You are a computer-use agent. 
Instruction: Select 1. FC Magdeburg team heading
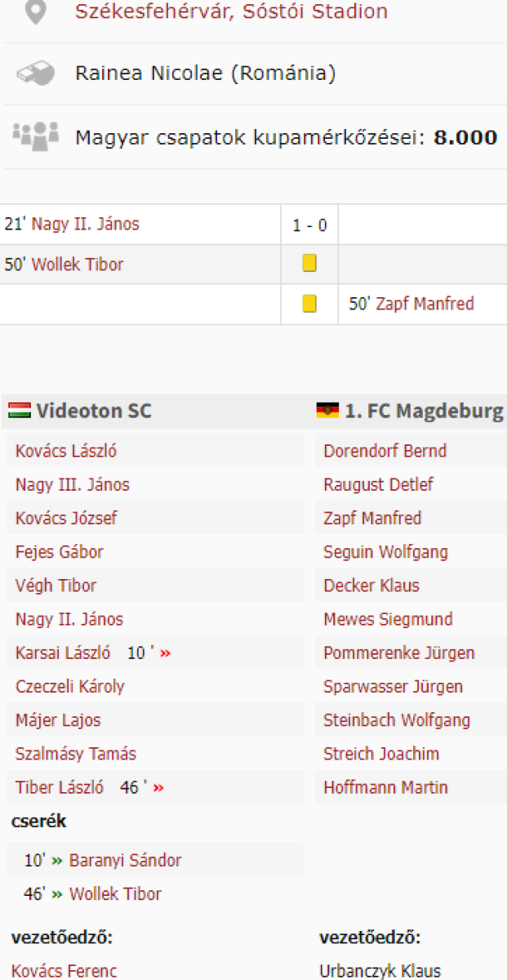pyautogui.click(x=425, y=411)
